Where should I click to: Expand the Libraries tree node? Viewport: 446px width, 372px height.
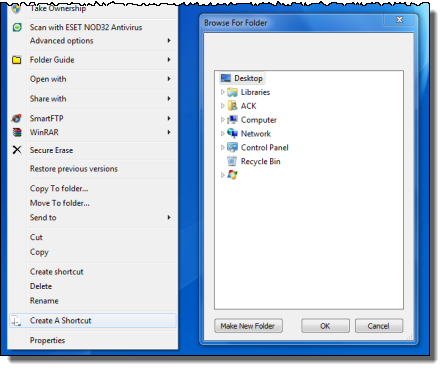coord(223,92)
